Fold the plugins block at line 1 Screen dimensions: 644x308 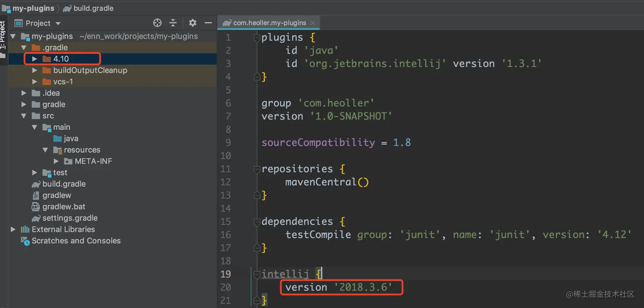(257, 38)
